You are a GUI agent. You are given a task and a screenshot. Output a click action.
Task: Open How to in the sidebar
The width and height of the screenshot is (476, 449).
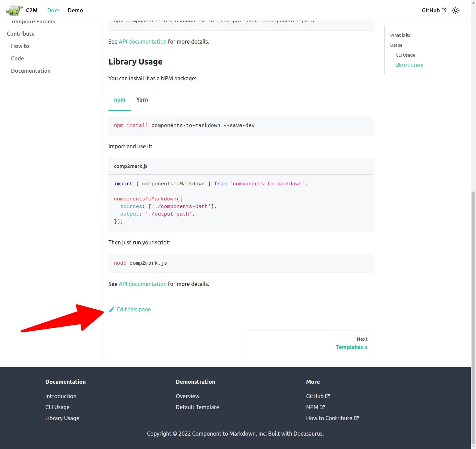click(x=20, y=46)
